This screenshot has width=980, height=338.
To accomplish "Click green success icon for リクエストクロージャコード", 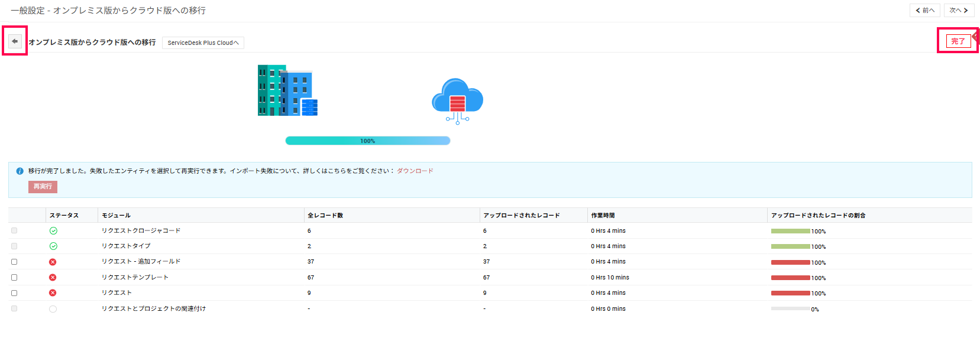I will click(53, 231).
